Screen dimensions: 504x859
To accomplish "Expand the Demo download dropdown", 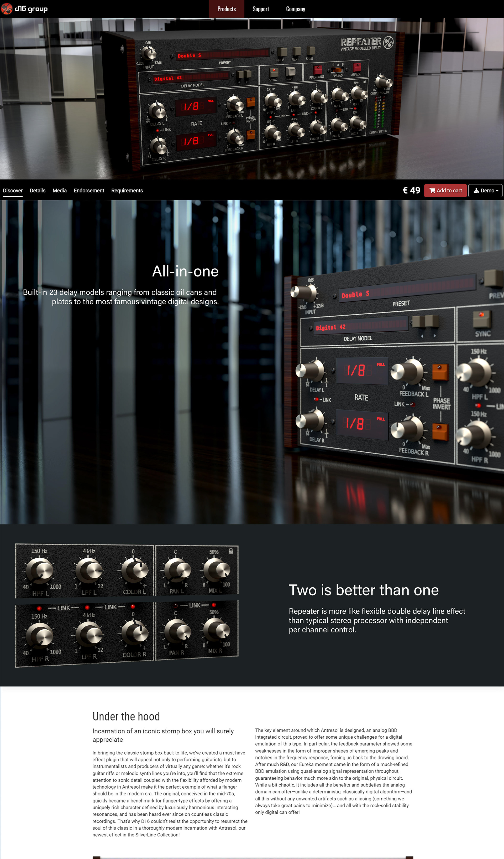I will pos(485,191).
